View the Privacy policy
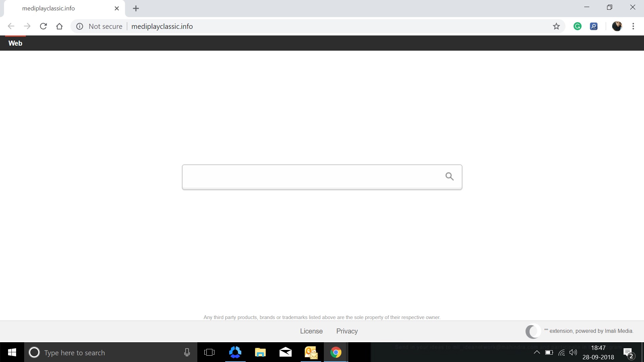 pyautogui.click(x=347, y=331)
